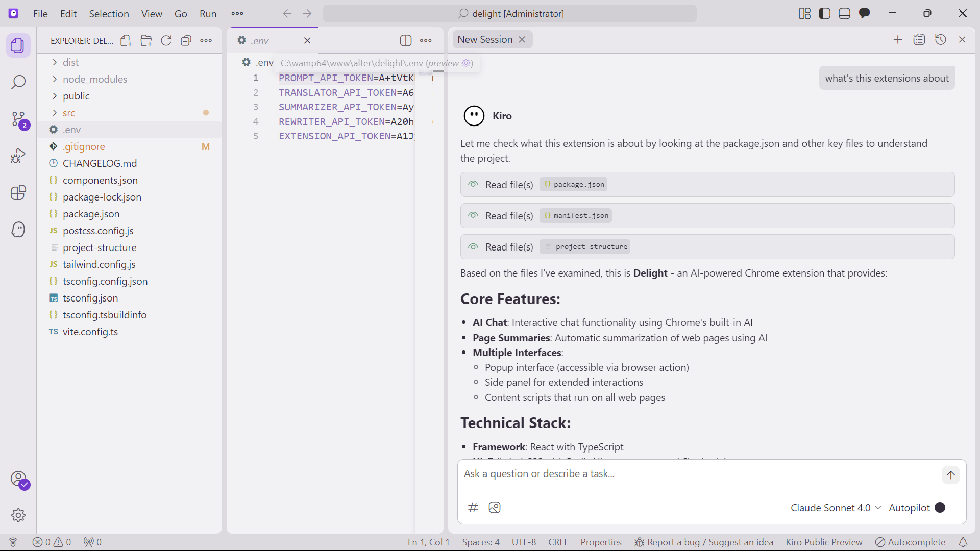Image resolution: width=980 pixels, height=551 pixels.
Task: Click the hash context icon in chat
Action: pos(473,507)
